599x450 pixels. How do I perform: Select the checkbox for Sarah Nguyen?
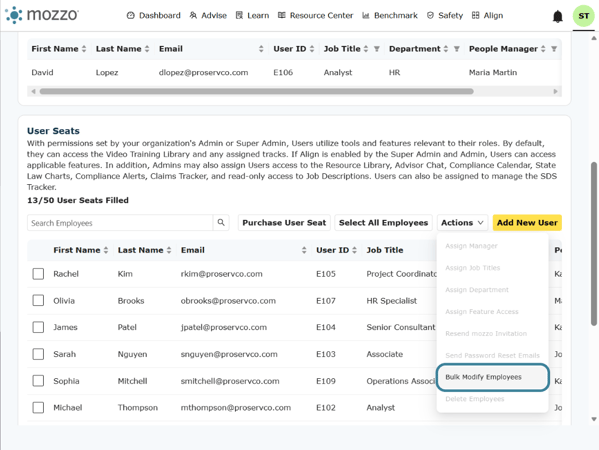pyautogui.click(x=38, y=354)
